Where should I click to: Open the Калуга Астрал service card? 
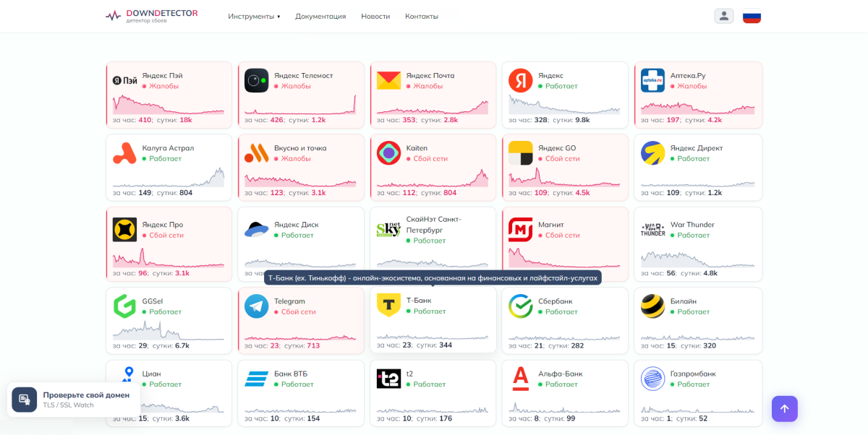coord(169,168)
